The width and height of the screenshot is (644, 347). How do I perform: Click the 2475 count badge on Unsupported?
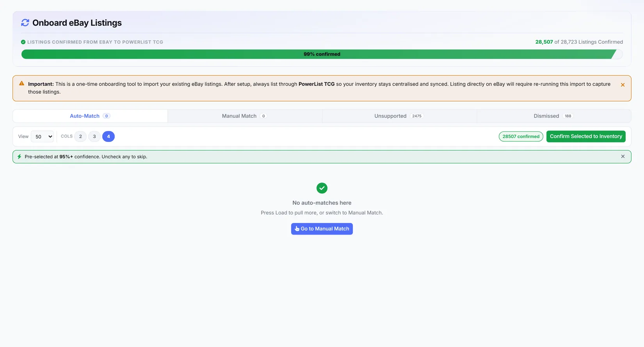click(x=417, y=116)
